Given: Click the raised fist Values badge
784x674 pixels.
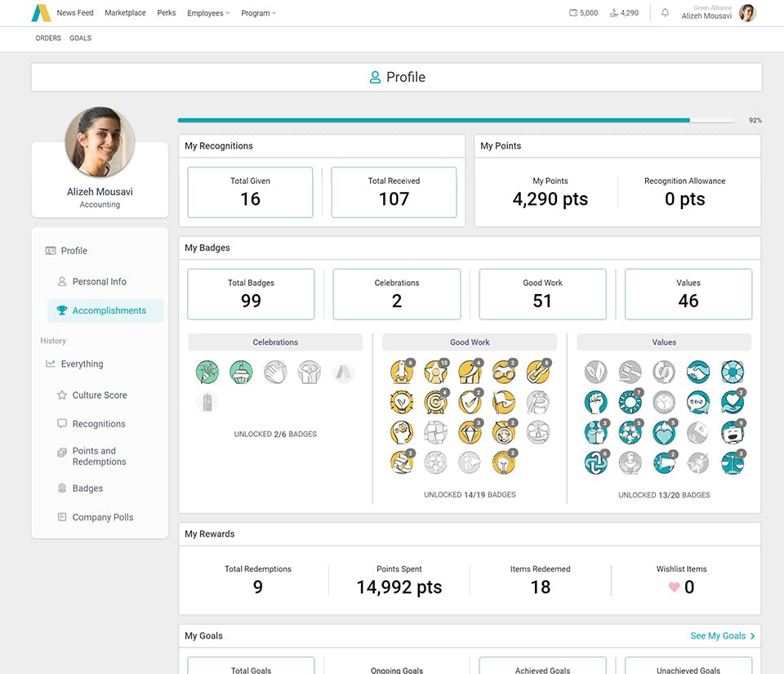Looking at the screenshot, I should coord(595,402).
